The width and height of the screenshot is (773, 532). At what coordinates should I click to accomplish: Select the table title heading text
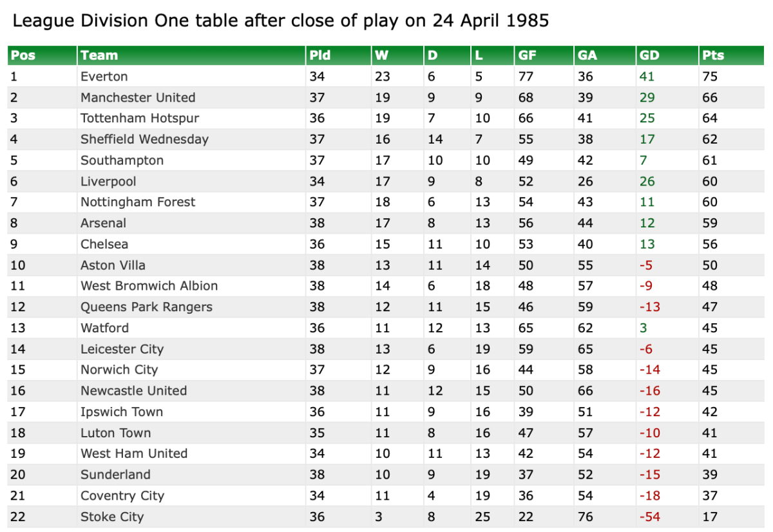click(281, 21)
